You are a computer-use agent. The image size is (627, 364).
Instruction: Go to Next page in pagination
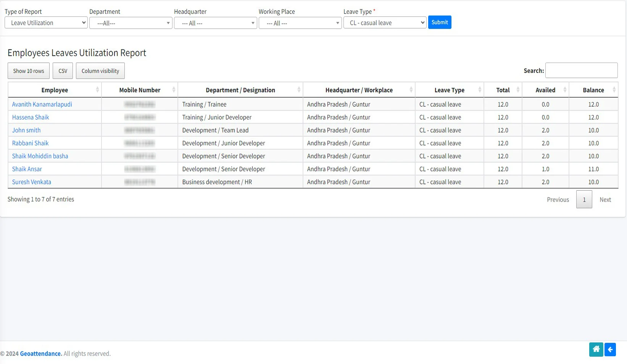click(x=605, y=200)
